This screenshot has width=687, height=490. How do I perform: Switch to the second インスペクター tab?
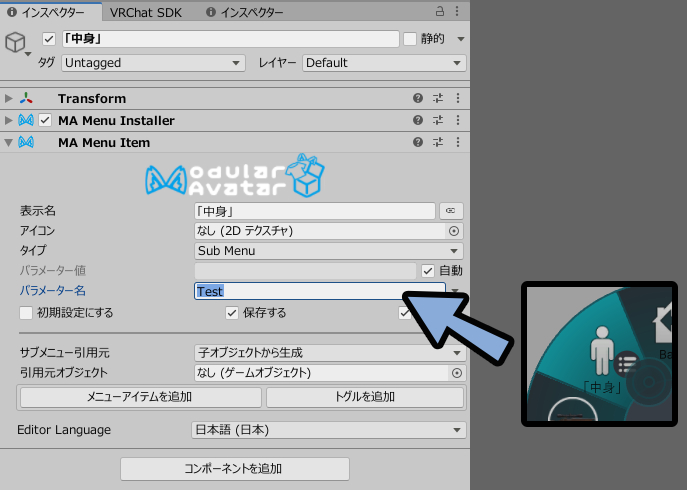point(245,12)
